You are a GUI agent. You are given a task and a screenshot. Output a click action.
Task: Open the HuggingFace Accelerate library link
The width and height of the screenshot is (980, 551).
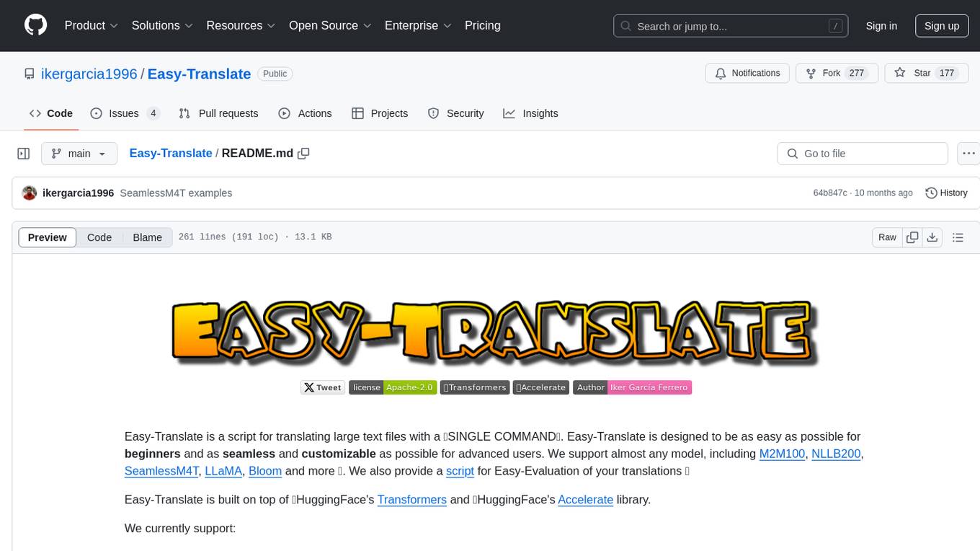point(586,499)
